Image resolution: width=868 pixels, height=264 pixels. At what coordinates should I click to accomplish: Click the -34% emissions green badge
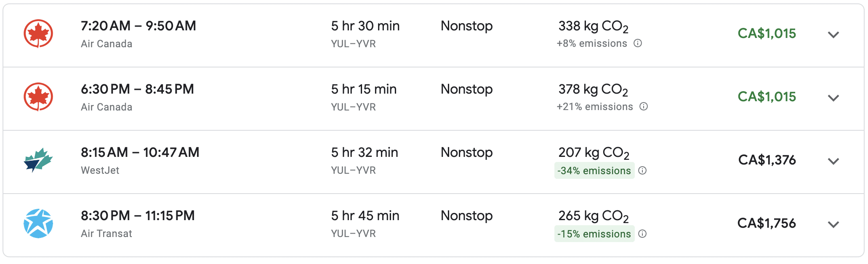(x=594, y=171)
